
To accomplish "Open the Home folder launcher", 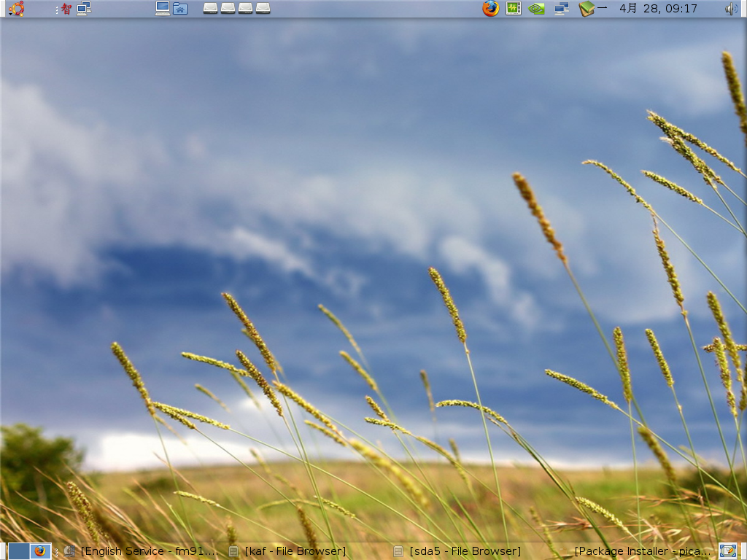I will [180, 9].
